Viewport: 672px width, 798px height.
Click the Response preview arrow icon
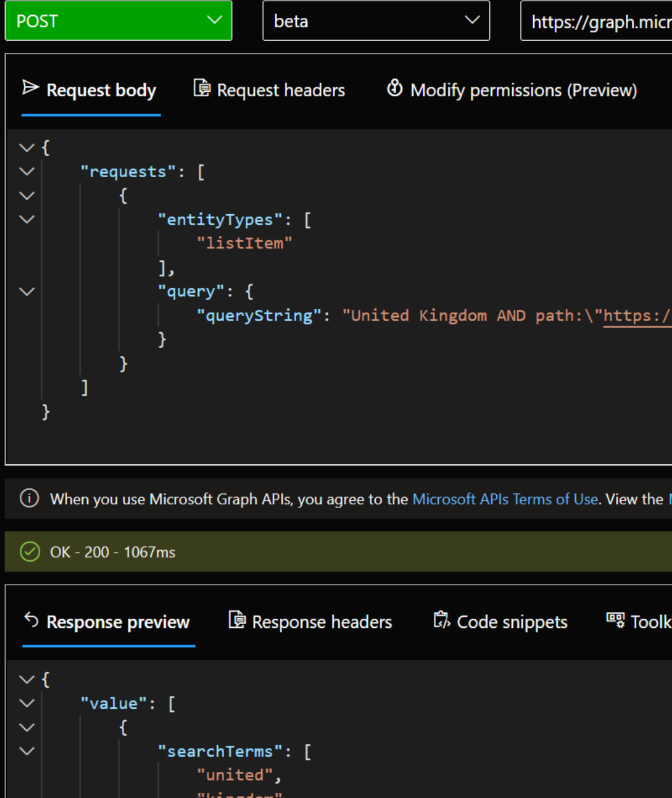tap(31, 620)
